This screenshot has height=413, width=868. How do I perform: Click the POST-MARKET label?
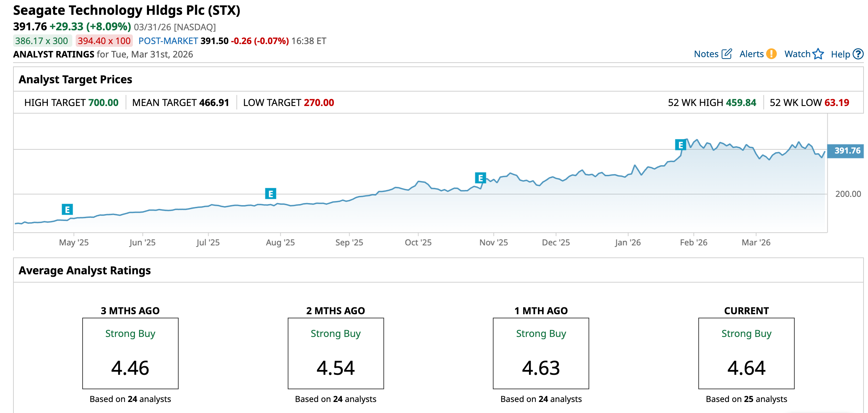point(168,41)
